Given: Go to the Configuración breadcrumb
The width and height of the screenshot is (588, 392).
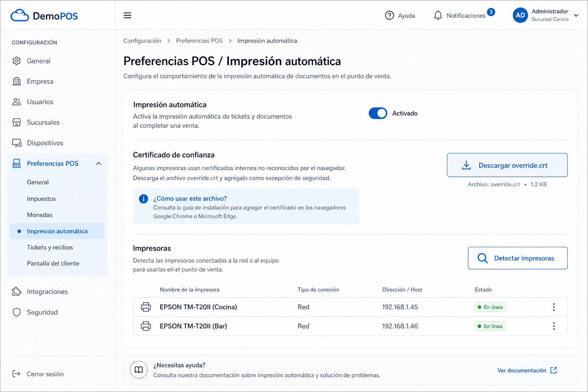Looking at the screenshot, I should 142,41.
